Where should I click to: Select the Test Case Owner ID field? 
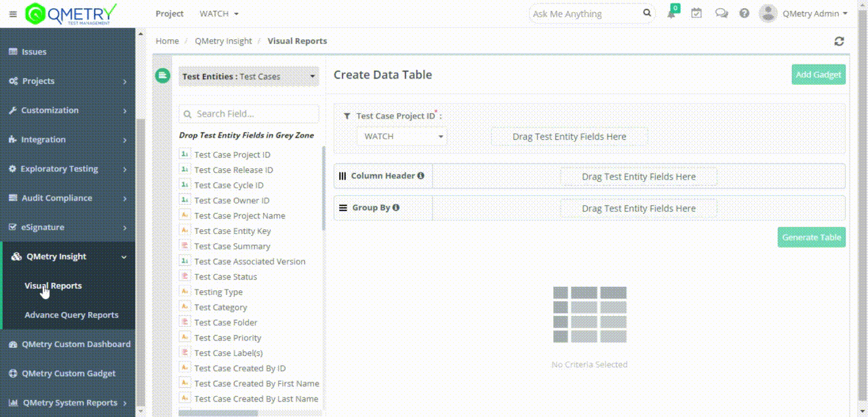[232, 200]
